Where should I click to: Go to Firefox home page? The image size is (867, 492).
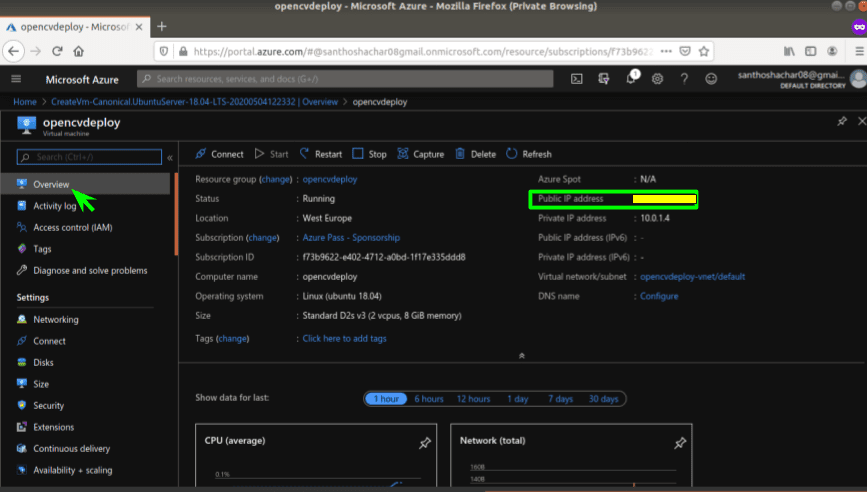[x=79, y=51]
